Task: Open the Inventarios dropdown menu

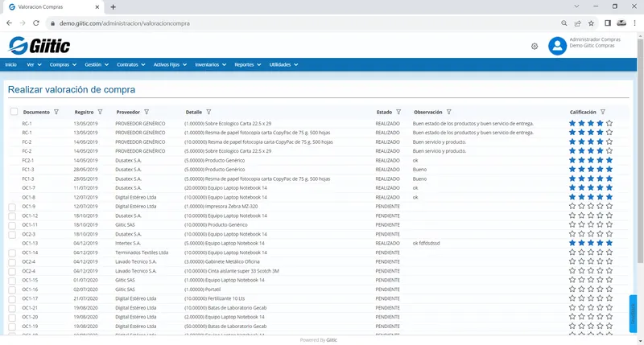Action: (210, 65)
